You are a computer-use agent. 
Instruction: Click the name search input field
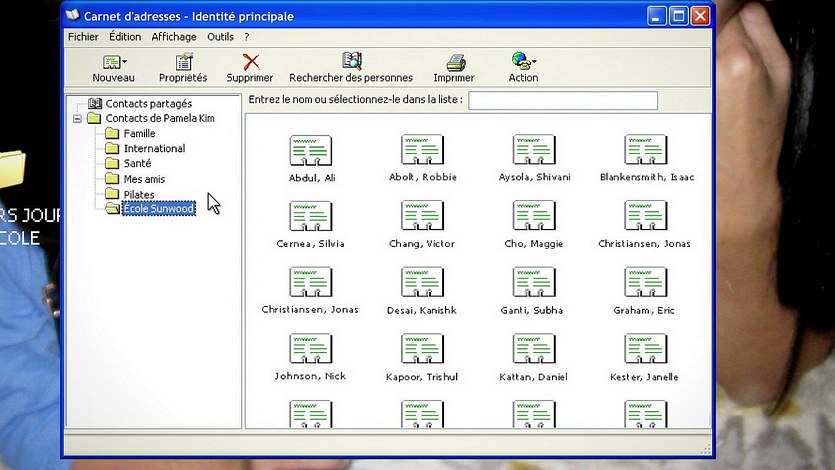tap(562, 100)
